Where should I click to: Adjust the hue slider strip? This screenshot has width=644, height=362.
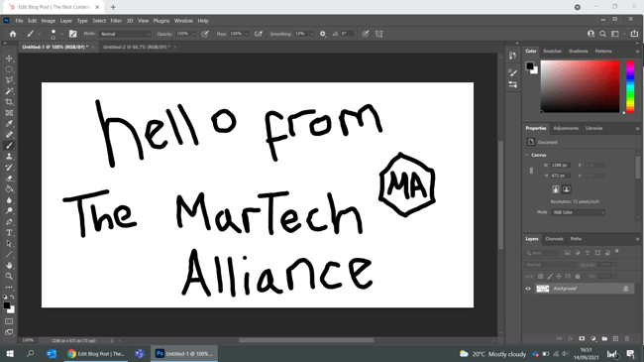(x=630, y=86)
